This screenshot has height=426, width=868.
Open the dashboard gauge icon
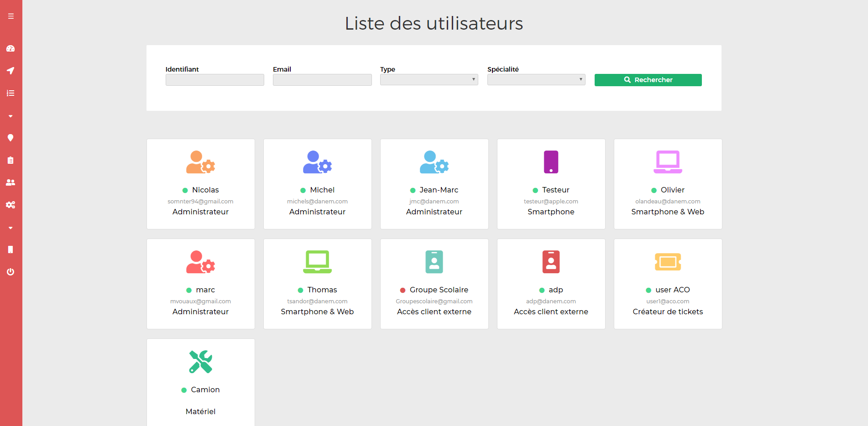tap(10, 48)
